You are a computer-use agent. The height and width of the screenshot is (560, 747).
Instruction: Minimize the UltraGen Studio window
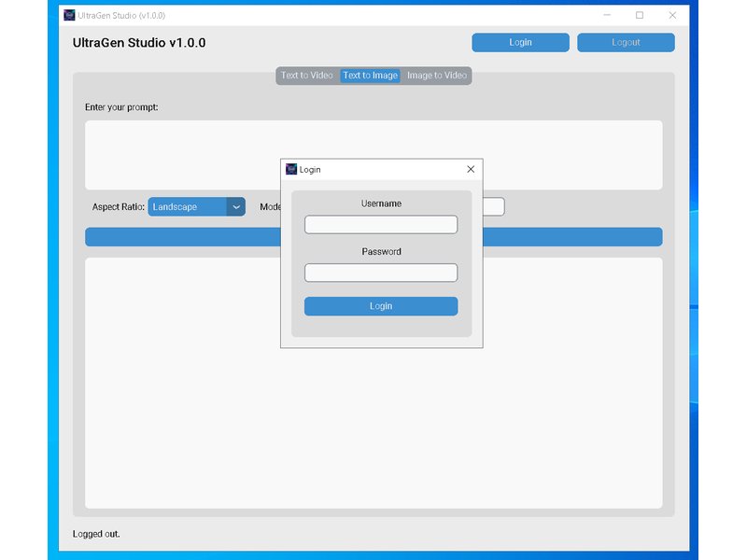(x=608, y=15)
